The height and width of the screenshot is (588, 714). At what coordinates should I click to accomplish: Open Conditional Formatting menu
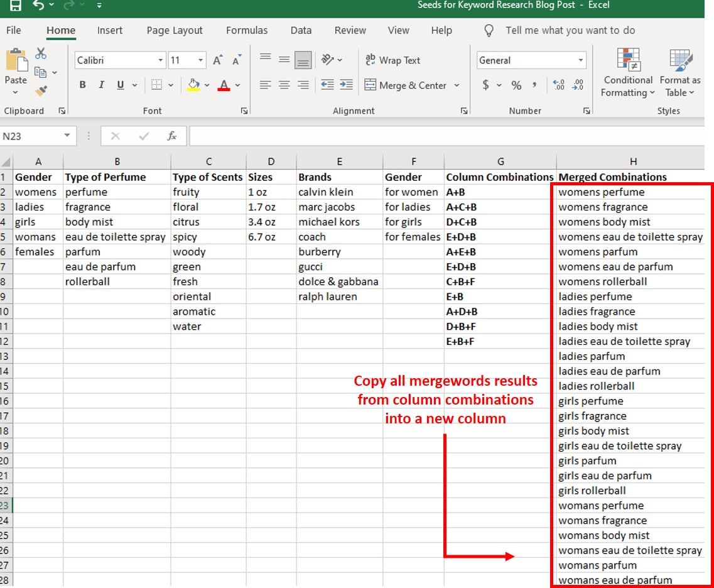[x=628, y=73]
